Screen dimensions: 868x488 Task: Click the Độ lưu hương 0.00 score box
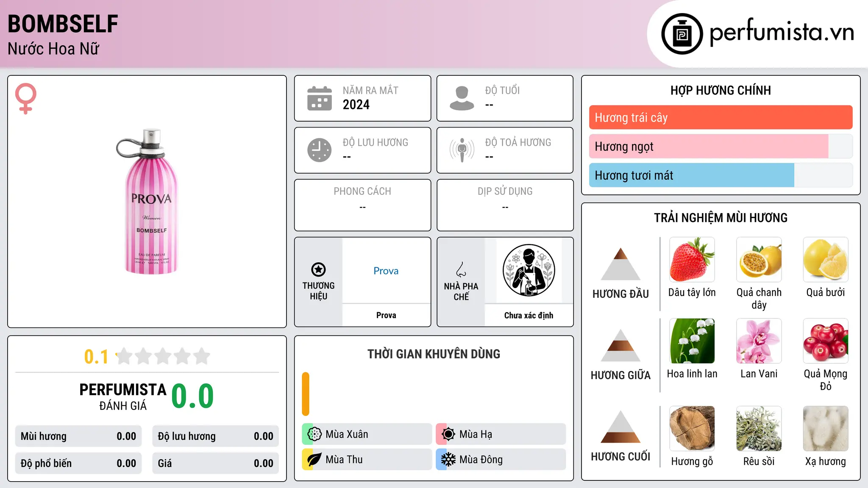coord(215,436)
